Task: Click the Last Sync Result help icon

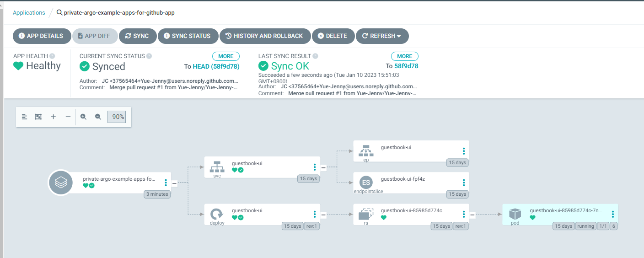Action: coord(316,56)
